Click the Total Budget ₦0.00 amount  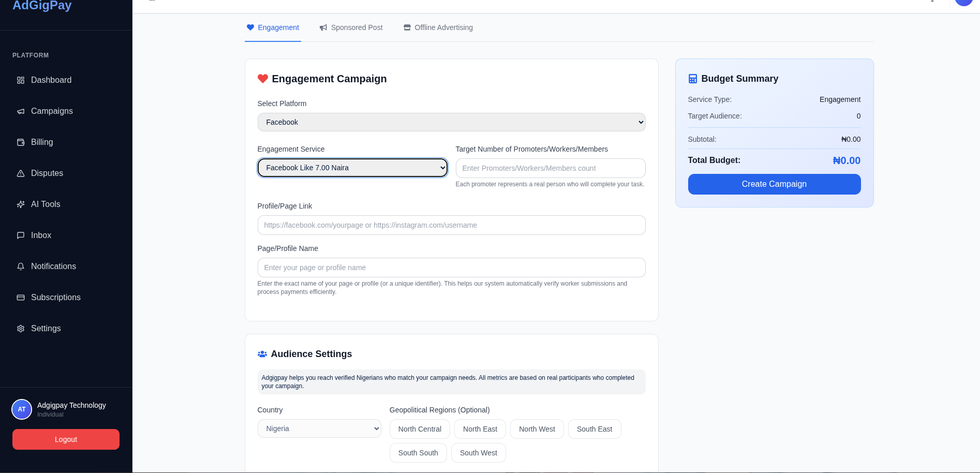click(x=847, y=160)
